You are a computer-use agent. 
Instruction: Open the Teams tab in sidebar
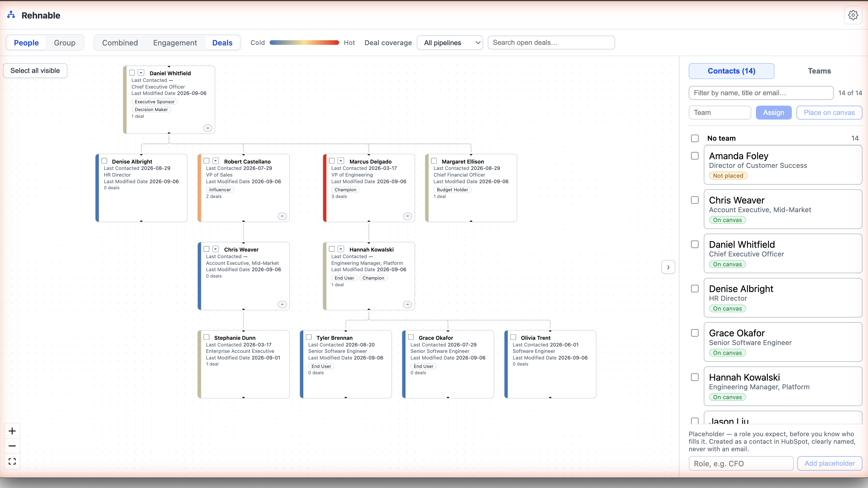point(819,71)
